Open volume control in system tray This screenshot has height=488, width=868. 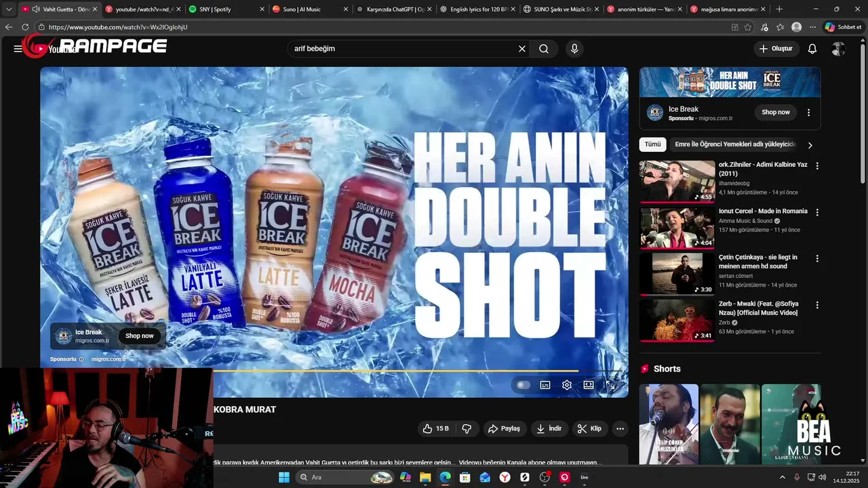coord(823,477)
